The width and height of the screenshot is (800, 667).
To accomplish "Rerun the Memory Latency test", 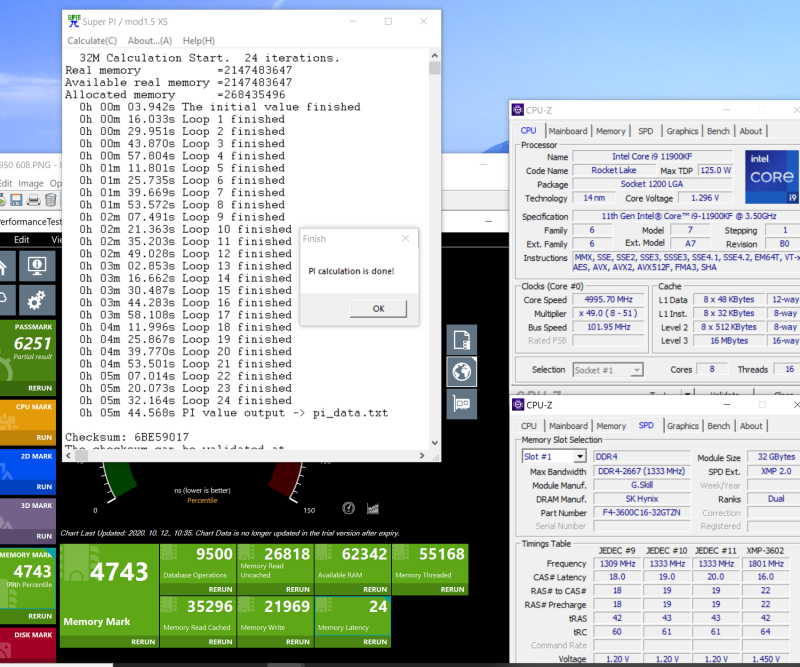I will (x=375, y=642).
